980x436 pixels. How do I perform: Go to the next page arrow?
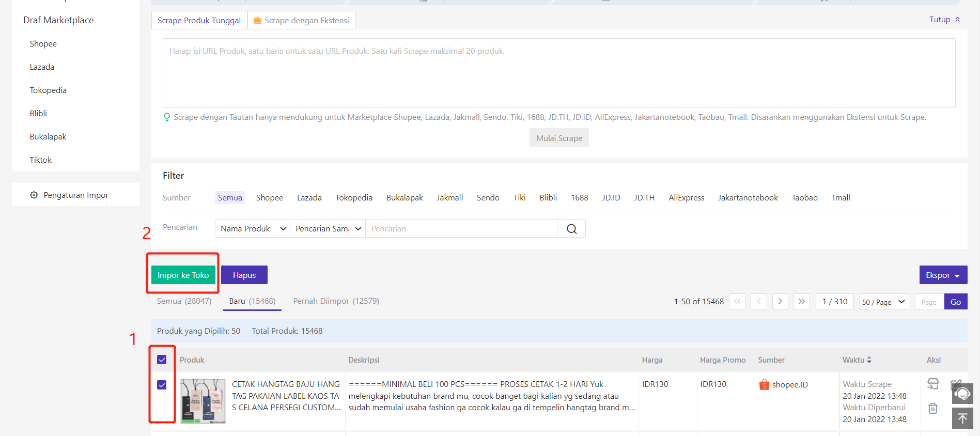click(x=780, y=302)
